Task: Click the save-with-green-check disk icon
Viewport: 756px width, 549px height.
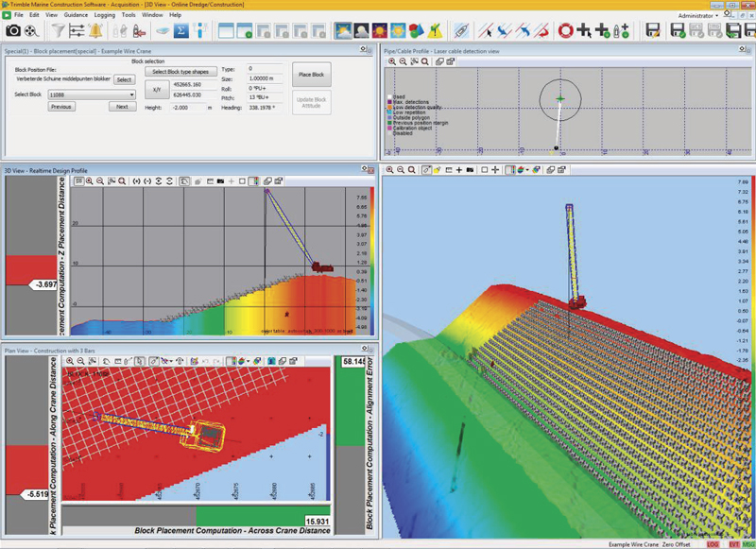Action: coord(678,31)
